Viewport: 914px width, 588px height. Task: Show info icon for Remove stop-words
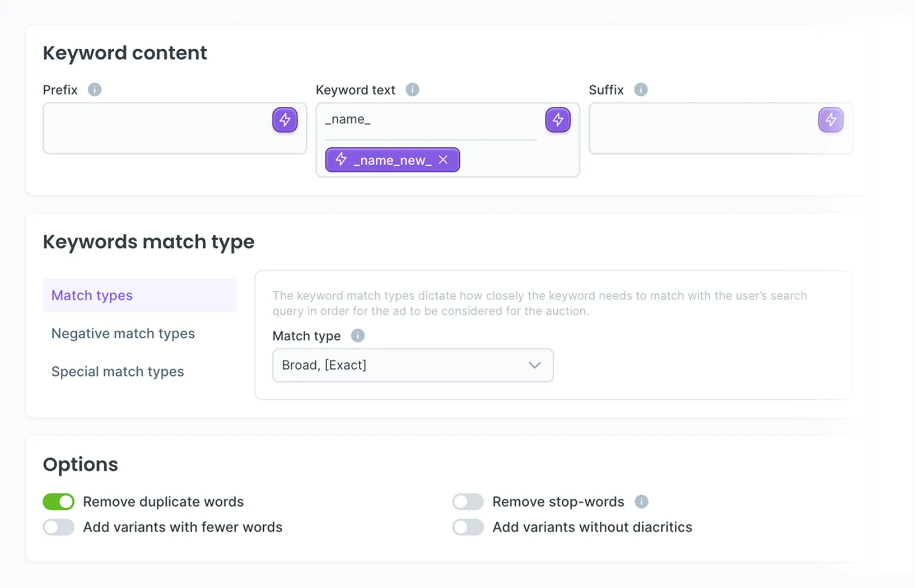pyautogui.click(x=641, y=502)
